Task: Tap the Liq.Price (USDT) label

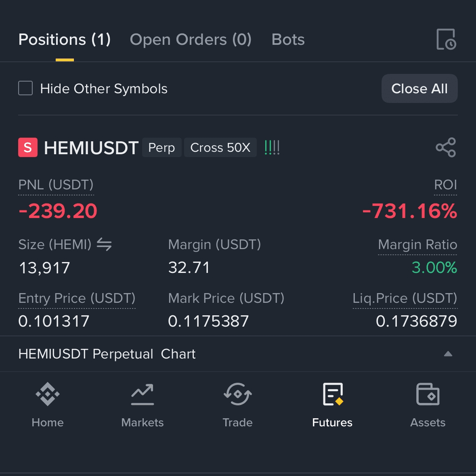Action: 405,298
